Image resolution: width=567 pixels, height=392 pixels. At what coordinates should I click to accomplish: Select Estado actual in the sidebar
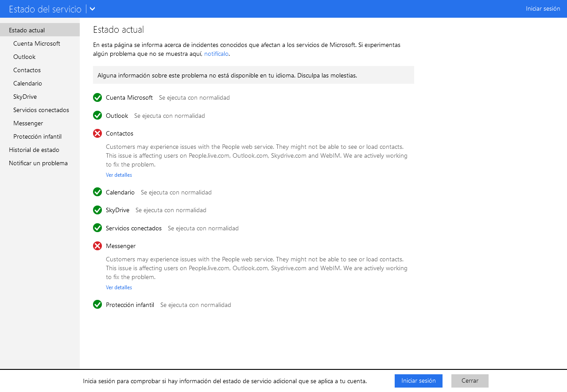tap(26, 30)
